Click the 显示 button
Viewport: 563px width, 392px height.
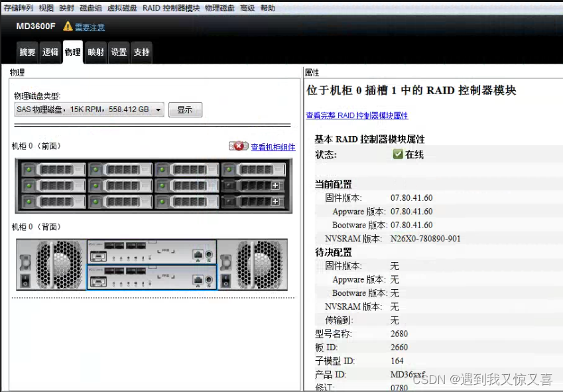(x=185, y=110)
